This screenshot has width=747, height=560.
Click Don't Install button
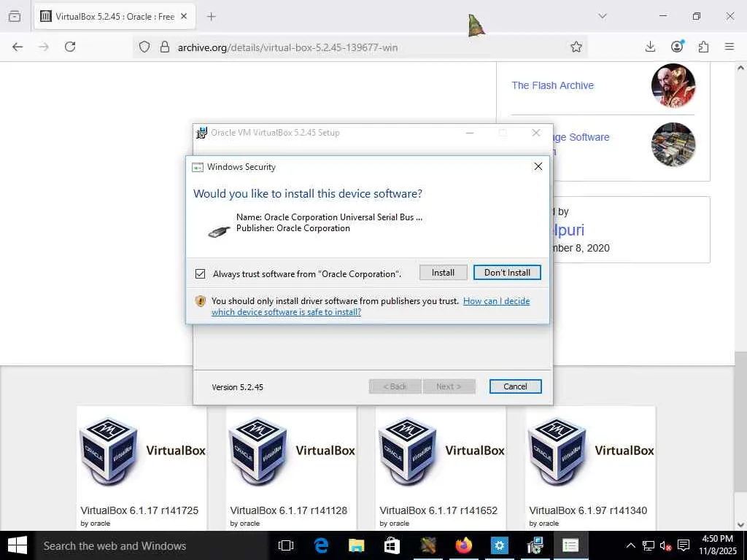[x=507, y=273]
